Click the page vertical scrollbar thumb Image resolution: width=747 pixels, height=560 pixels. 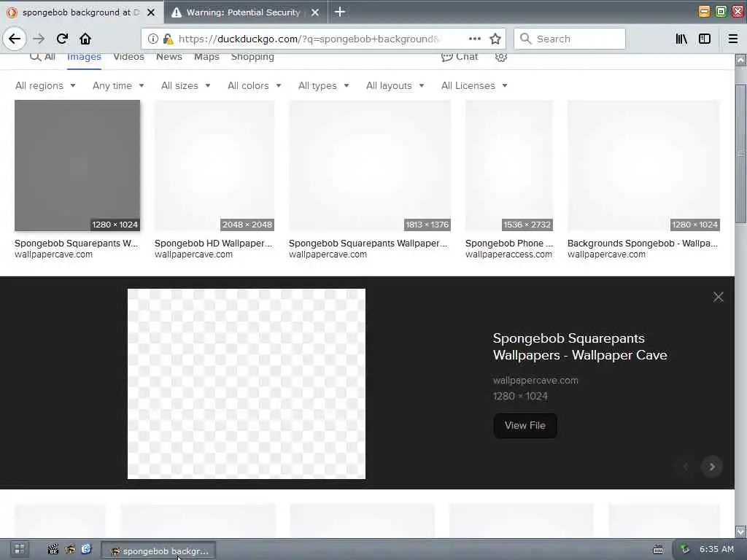[x=740, y=153]
